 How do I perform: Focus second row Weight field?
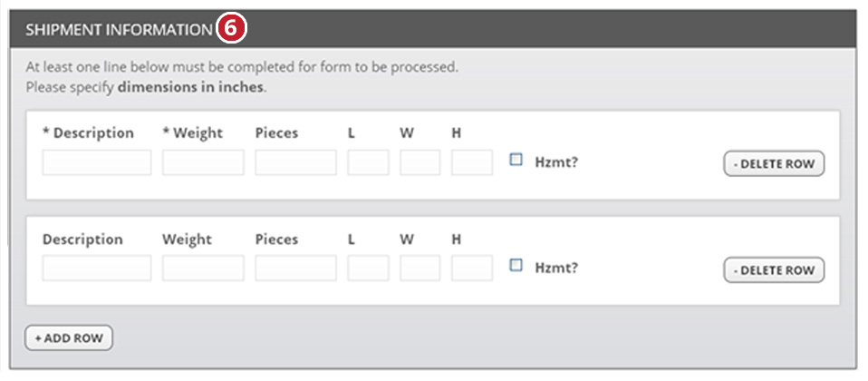click(203, 269)
